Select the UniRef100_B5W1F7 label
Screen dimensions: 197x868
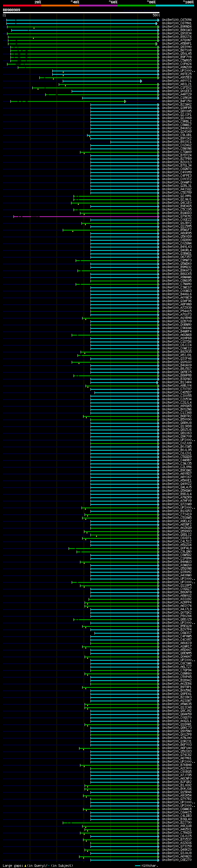[177, 230]
